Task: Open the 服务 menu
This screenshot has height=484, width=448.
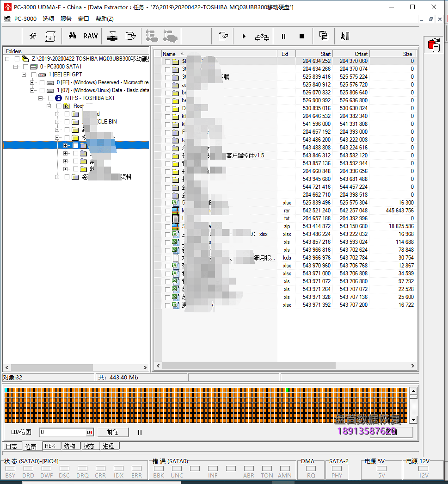Action: tap(66, 19)
